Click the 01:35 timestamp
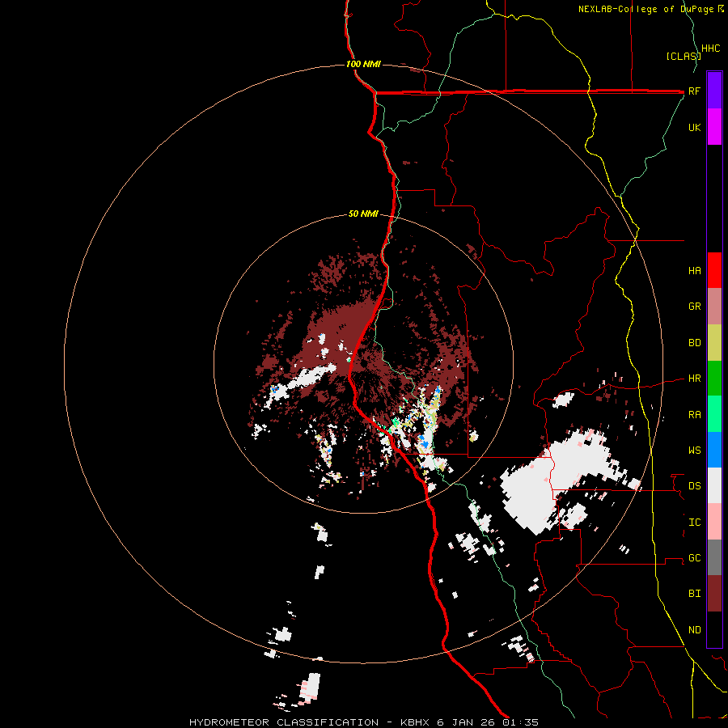 tap(520, 722)
